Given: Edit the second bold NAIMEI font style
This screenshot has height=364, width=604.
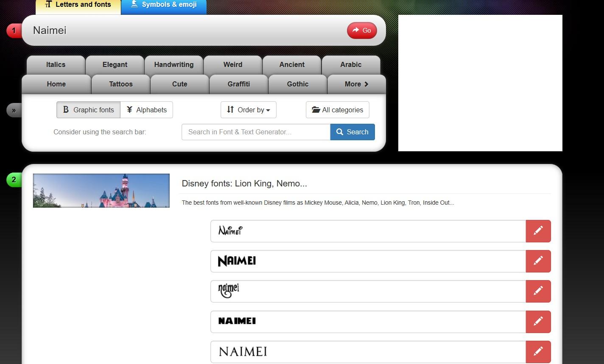Looking at the screenshot, I should point(538,261).
